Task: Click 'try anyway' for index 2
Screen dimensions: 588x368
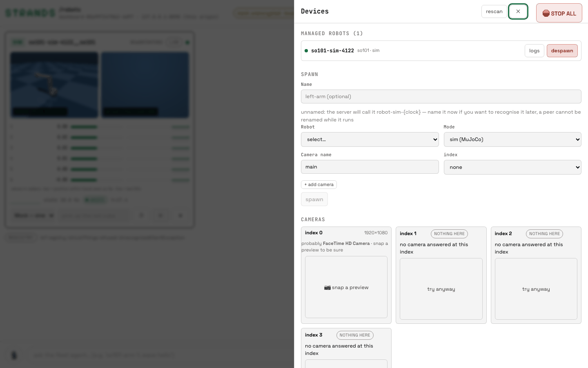Action: pyautogui.click(x=536, y=289)
